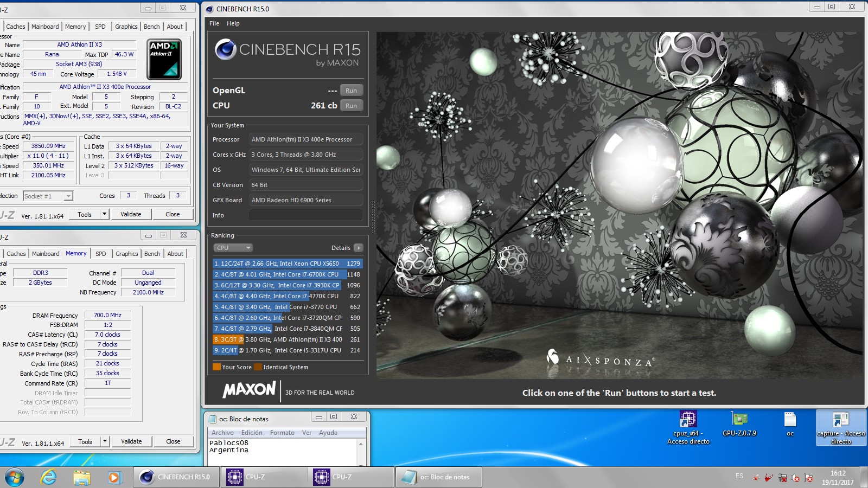Image resolution: width=868 pixels, height=488 pixels.
Task: Select ranking row Intel Core i7-4770K
Action: (288, 296)
